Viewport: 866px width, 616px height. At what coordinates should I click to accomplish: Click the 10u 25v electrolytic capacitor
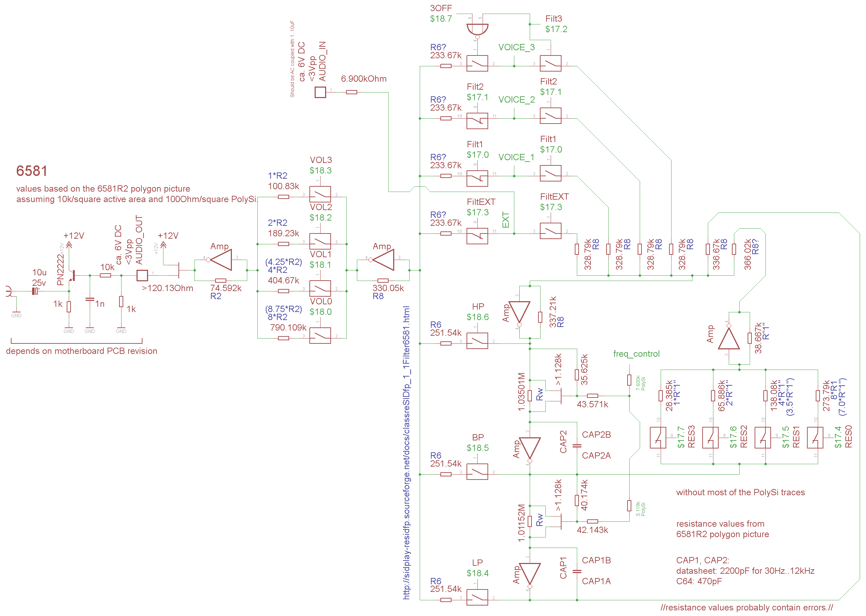[x=35, y=291]
